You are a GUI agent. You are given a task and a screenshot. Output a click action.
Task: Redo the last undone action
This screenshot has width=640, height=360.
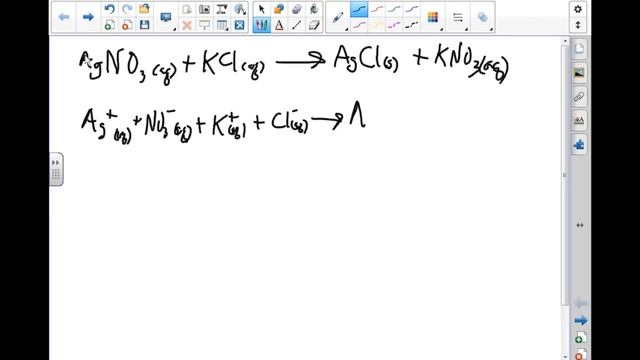tap(127, 9)
